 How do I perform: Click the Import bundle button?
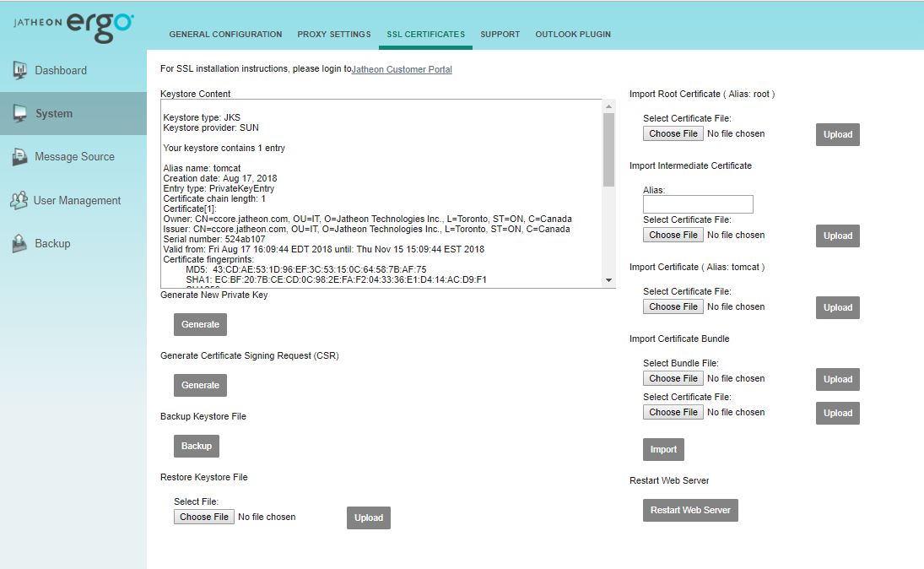tap(663, 449)
